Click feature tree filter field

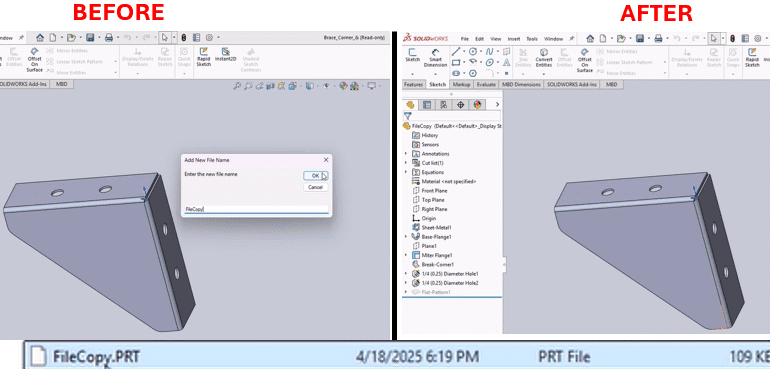[452, 116]
